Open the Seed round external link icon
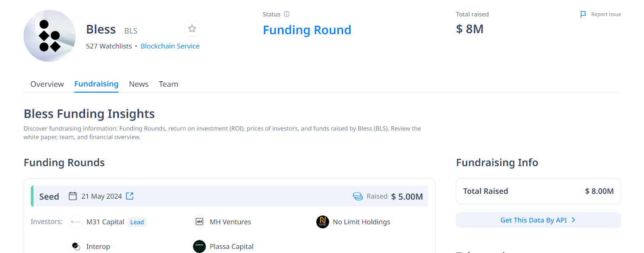Image resolution: width=644 pixels, height=253 pixels. [x=130, y=196]
